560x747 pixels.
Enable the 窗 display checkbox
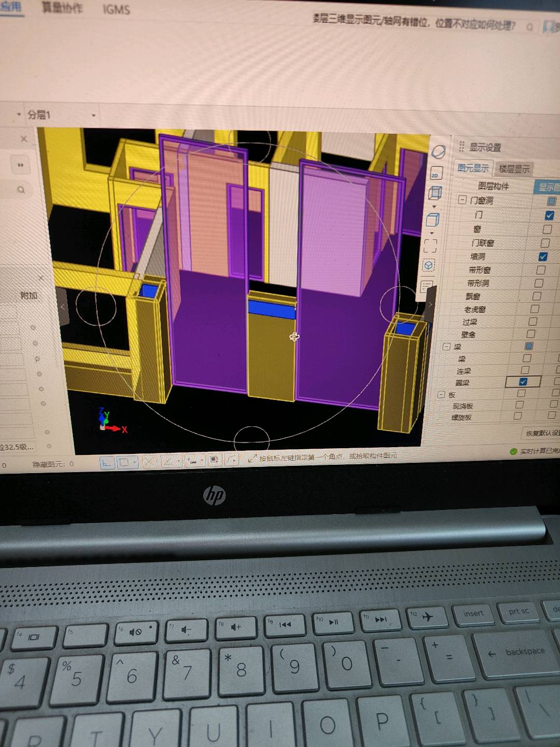tap(547, 229)
